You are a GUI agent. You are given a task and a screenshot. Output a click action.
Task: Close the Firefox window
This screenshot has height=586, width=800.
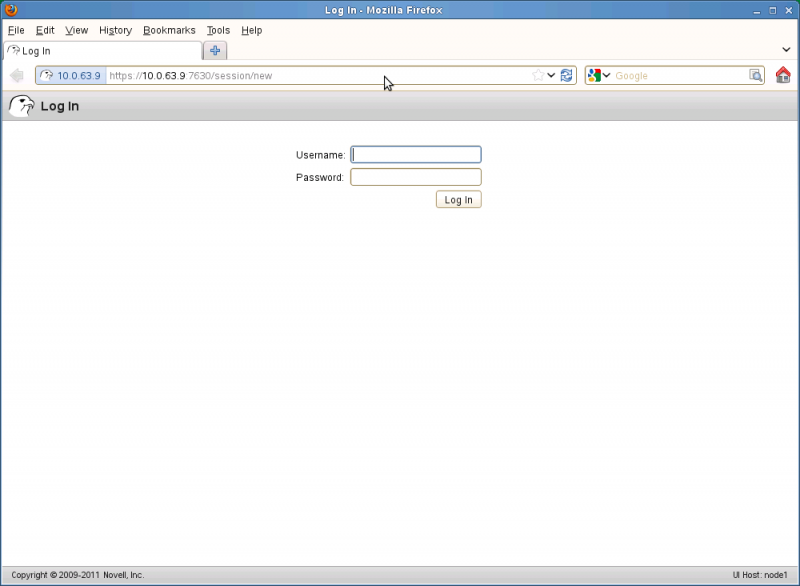coord(788,10)
